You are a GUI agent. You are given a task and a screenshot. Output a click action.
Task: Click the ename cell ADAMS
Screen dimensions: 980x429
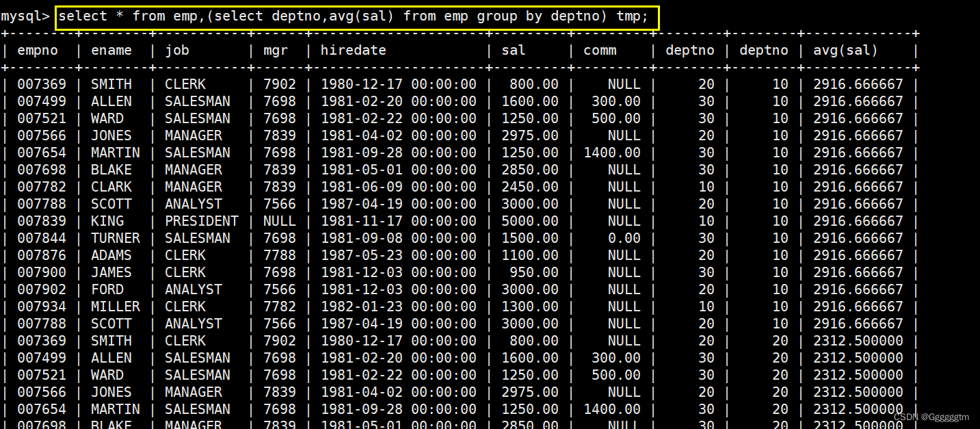(x=111, y=255)
